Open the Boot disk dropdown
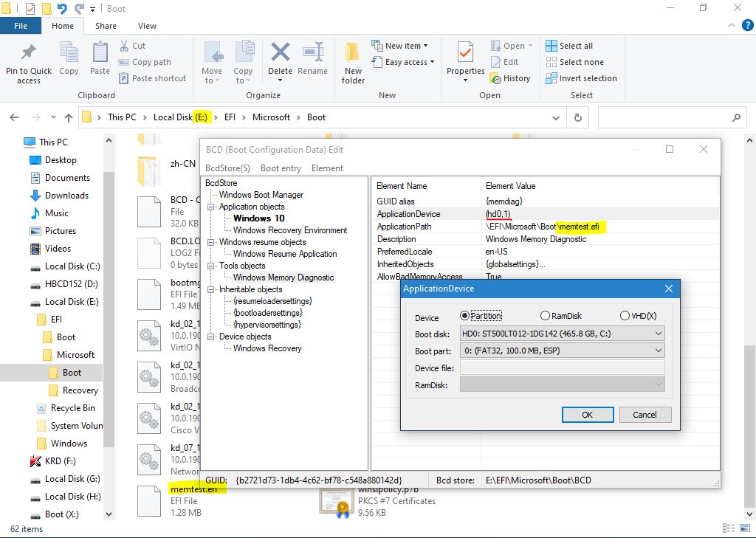Viewport: 756px width, 538px height. click(x=562, y=334)
